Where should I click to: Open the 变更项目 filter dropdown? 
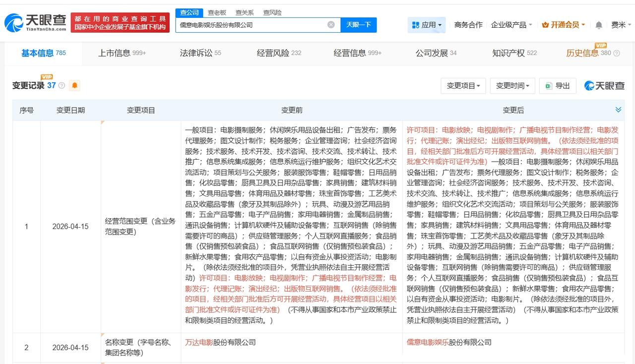pos(463,85)
